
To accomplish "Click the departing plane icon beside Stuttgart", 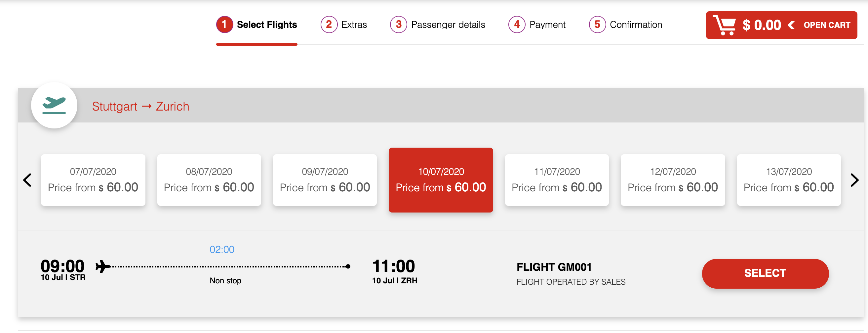I will click(54, 105).
